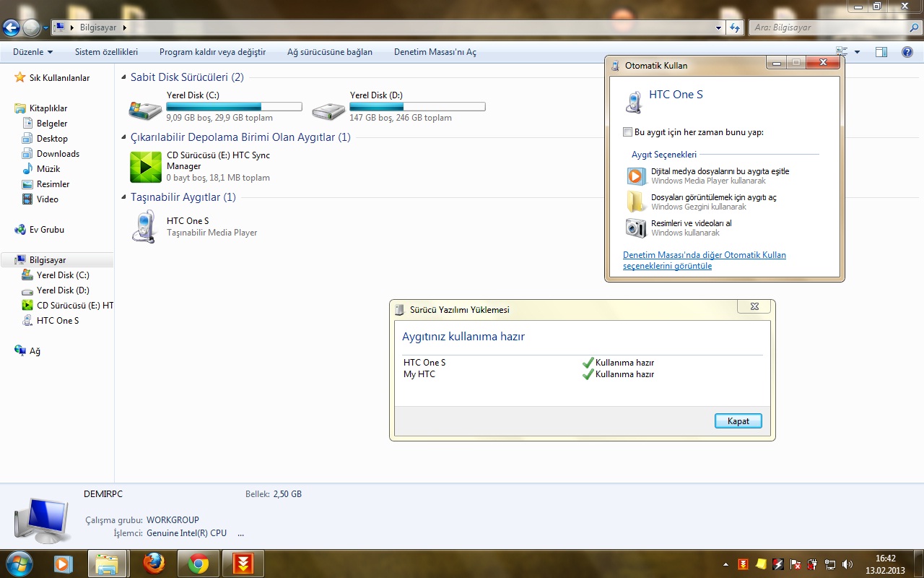Open the address bar history dropdown
The height and width of the screenshot is (578, 924).
(x=718, y=27)
